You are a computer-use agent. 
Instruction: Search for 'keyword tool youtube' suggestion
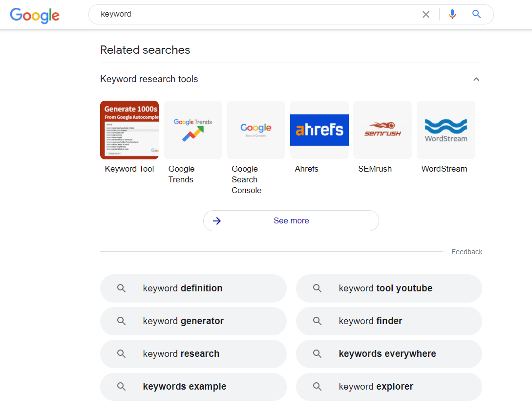coord(389,288)
